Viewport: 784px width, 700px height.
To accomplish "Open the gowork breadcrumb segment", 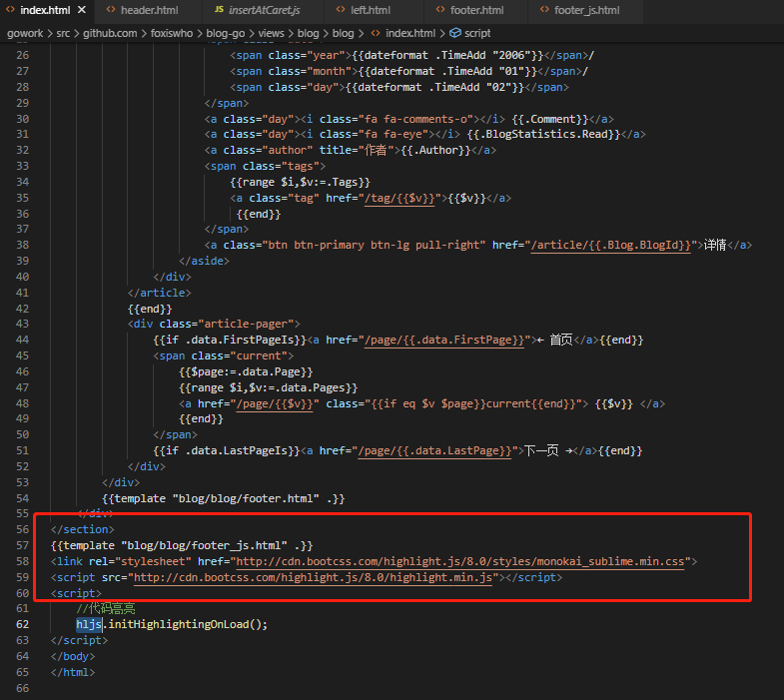I will coord(25,33).
